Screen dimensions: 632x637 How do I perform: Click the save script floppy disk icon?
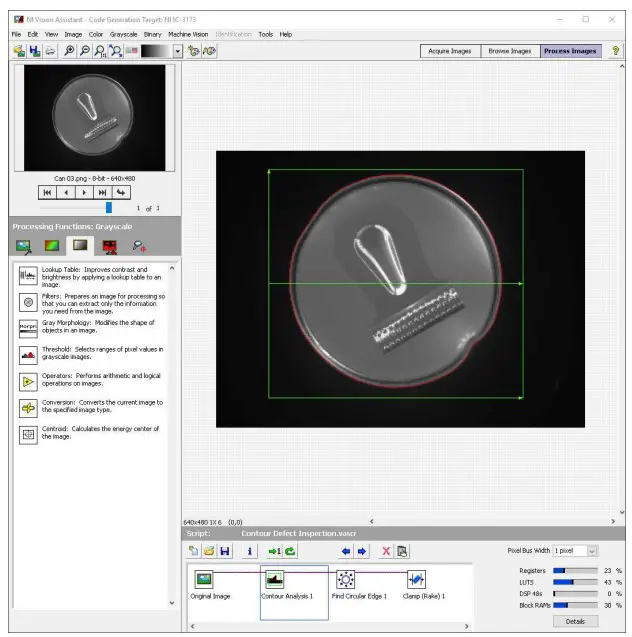(x=225, y=551)
